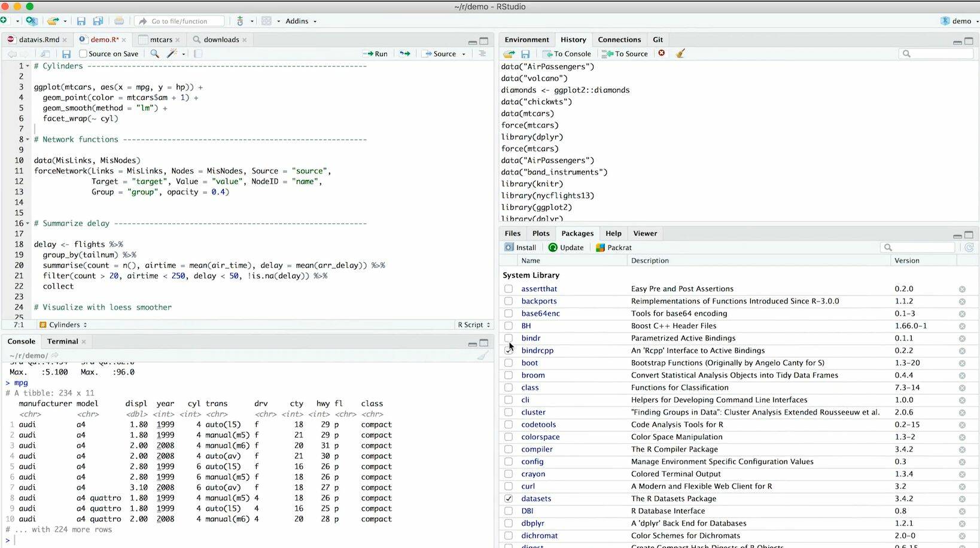Open the Cylinders section navigator dropdown
The height and width of the screenshot is (548, 980).
(x=64, y=325)
